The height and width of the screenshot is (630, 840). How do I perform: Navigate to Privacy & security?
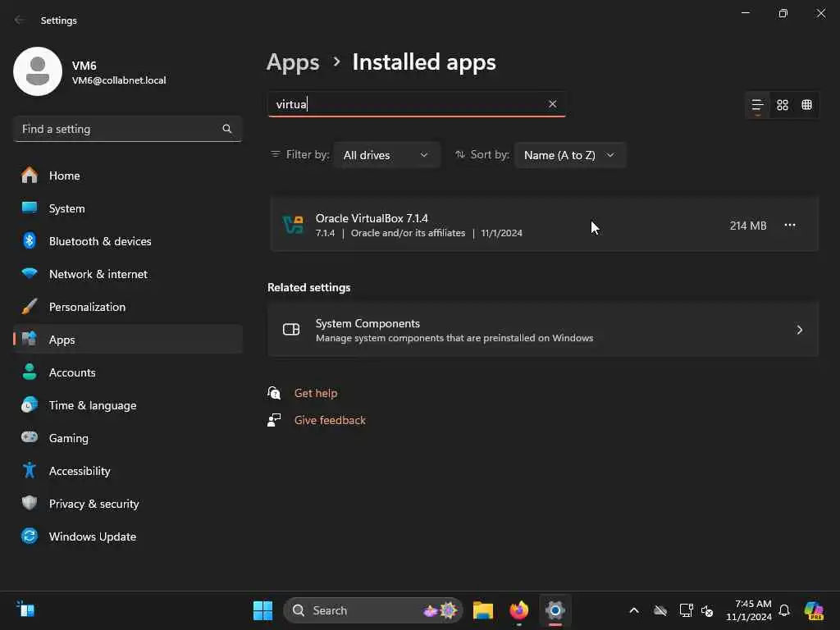pos(94,504)
